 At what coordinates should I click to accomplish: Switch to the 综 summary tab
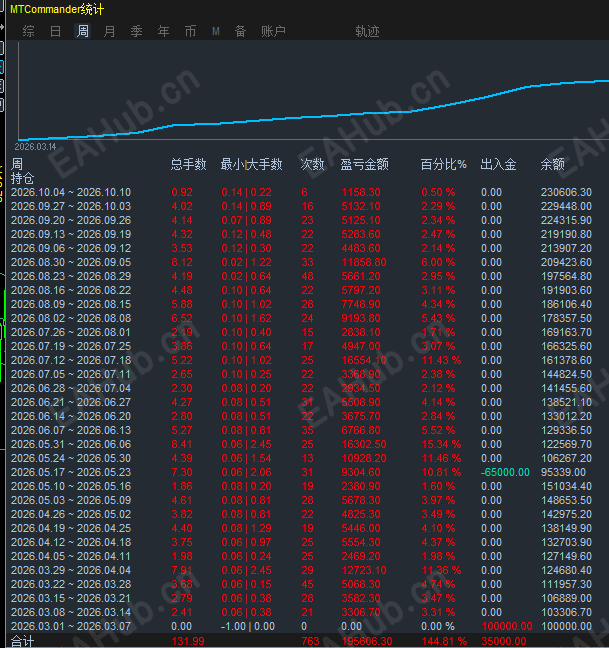tap(29, 31)
